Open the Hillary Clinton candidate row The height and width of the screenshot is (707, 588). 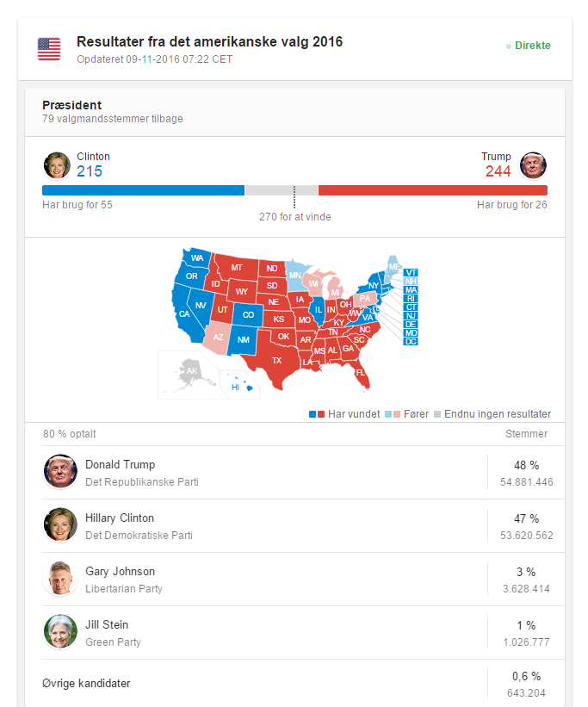(303, 526)
